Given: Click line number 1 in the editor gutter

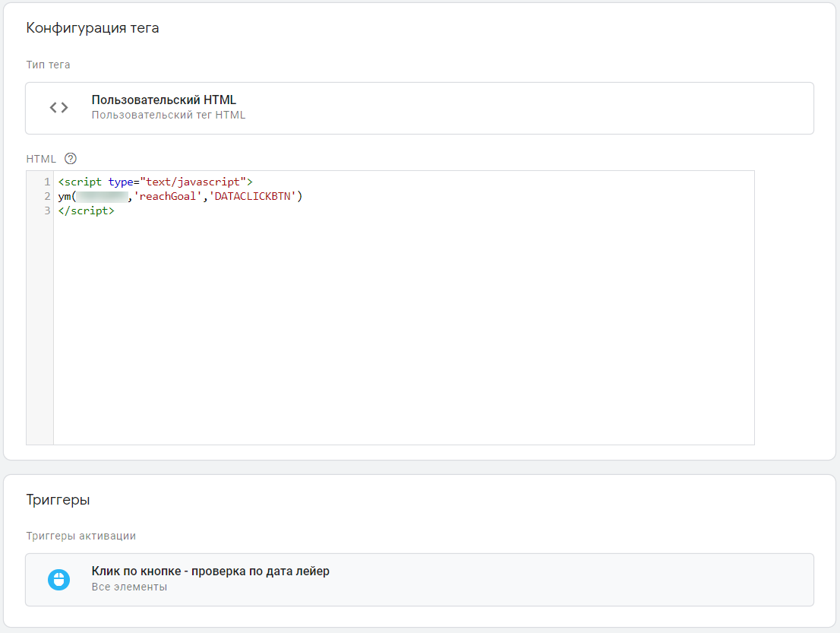Looking at the screenshot, I should [47, 182].
